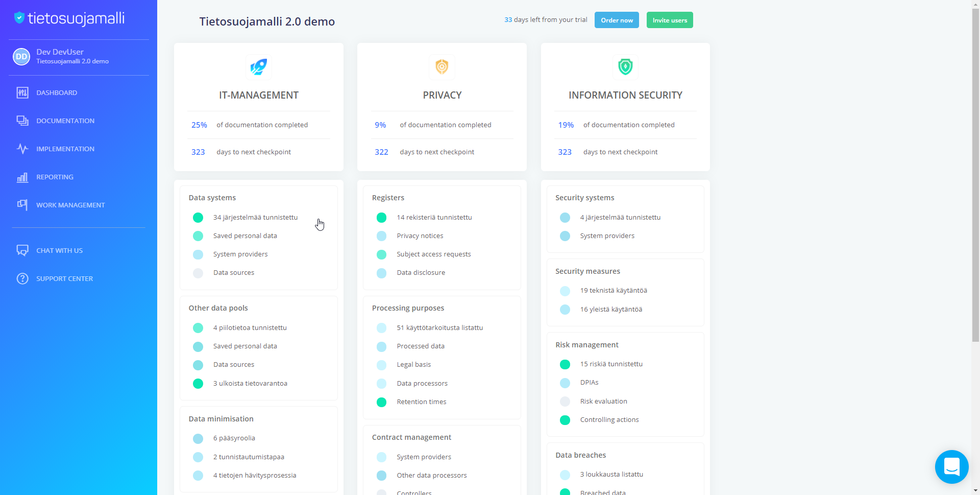Click the Invite users button
The height and width of the screenshot is (495, 980).
670,20
